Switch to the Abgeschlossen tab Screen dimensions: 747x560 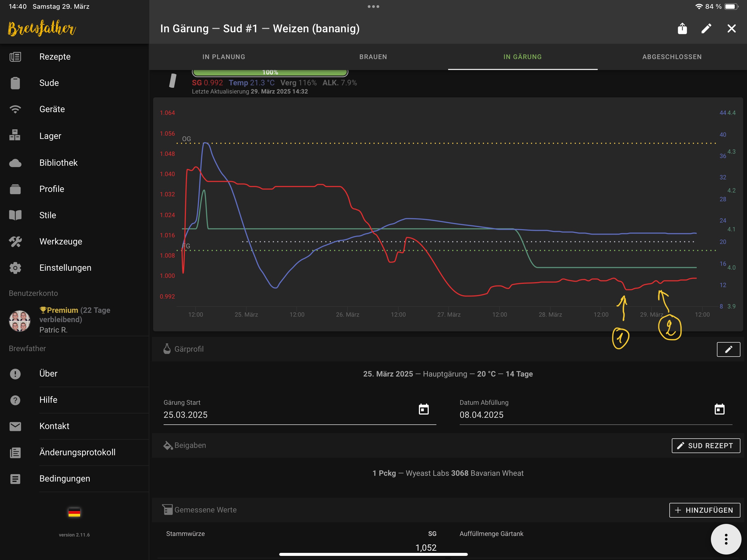point(672,57)
